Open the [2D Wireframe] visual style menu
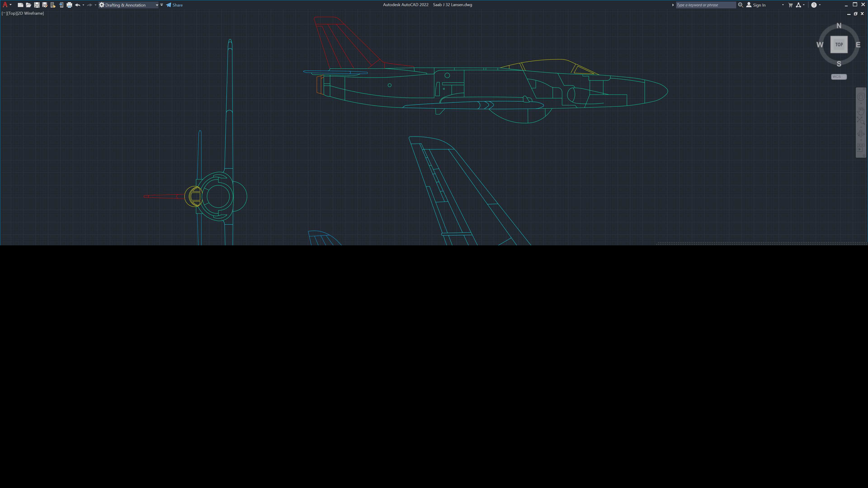 coord(30,14)
